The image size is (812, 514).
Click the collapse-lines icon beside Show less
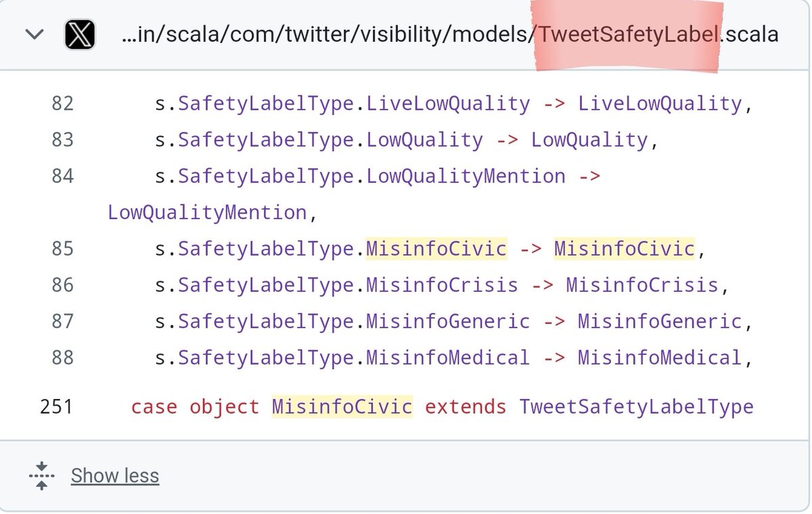(41, 475)
